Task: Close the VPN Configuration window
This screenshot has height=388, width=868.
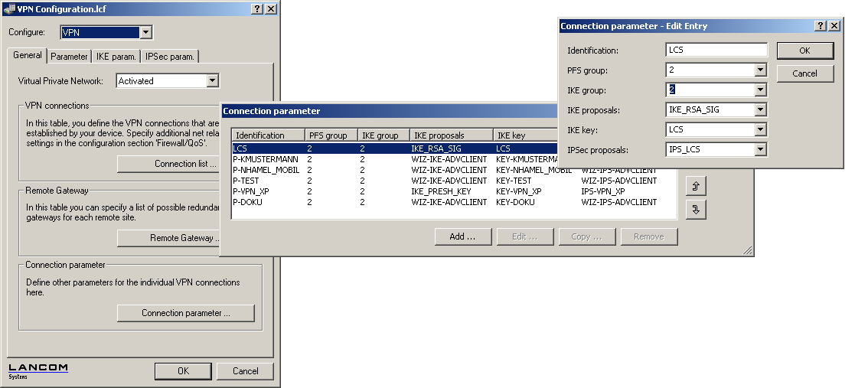Action: click(271, 8)
